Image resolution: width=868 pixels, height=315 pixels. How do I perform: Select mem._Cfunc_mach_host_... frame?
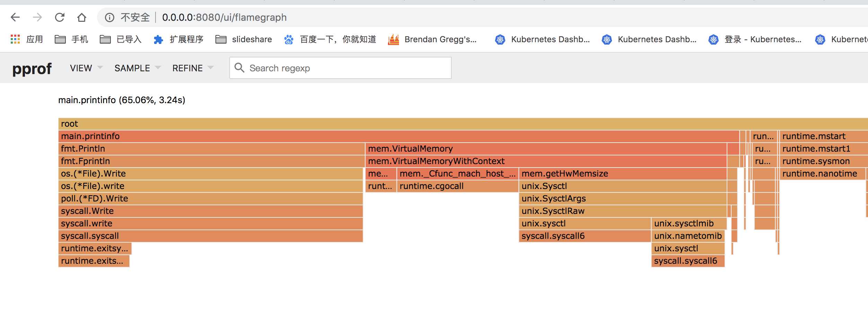pos(458,173)
